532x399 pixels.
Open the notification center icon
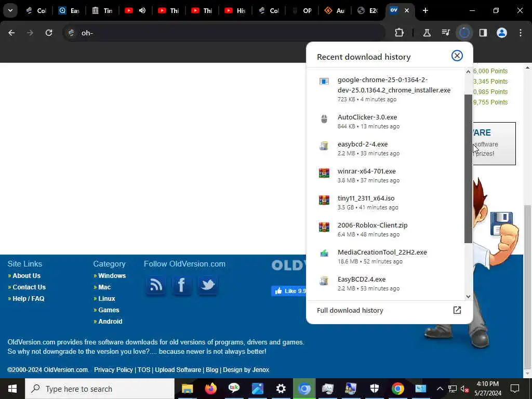515,389
